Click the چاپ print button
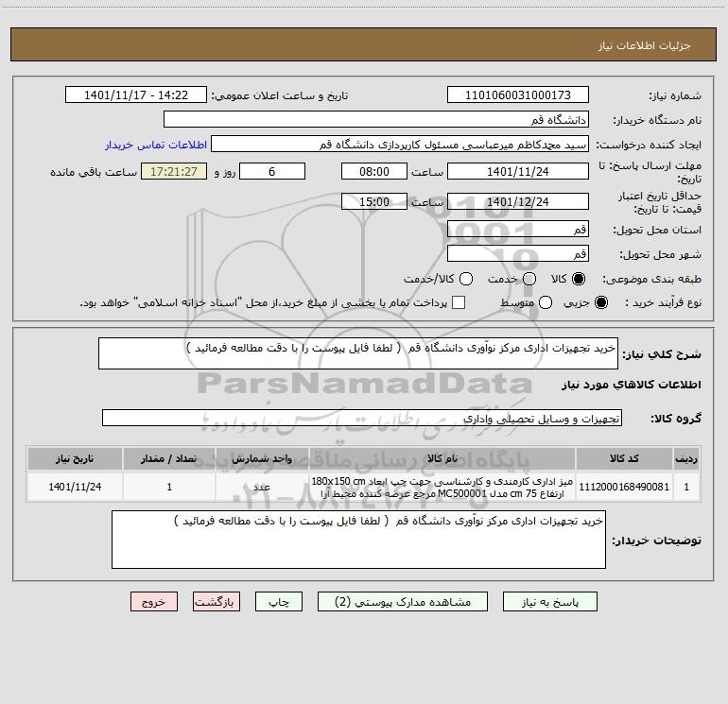The image size is (728, 704). 279,602
